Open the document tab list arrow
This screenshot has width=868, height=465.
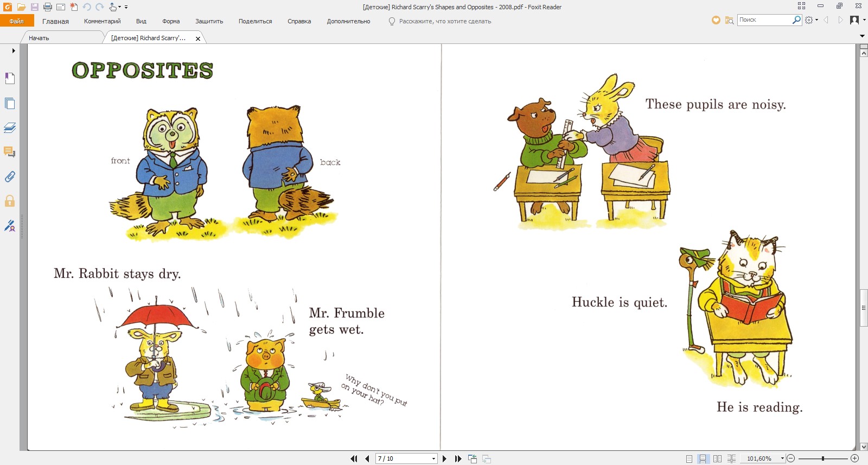(x=862, y=36)
